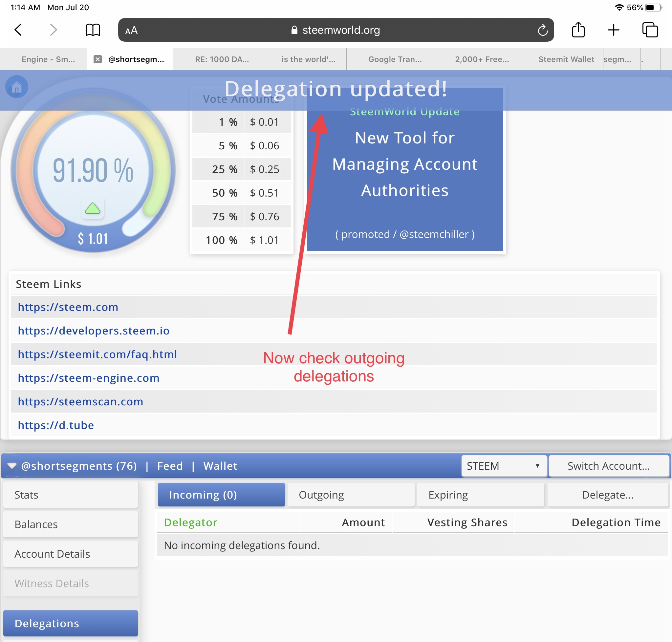Image resolution: width=672 pixels, height=642 pixels.
Task: Switch to the Outgoing delegations tab
Action: point(351,495)
